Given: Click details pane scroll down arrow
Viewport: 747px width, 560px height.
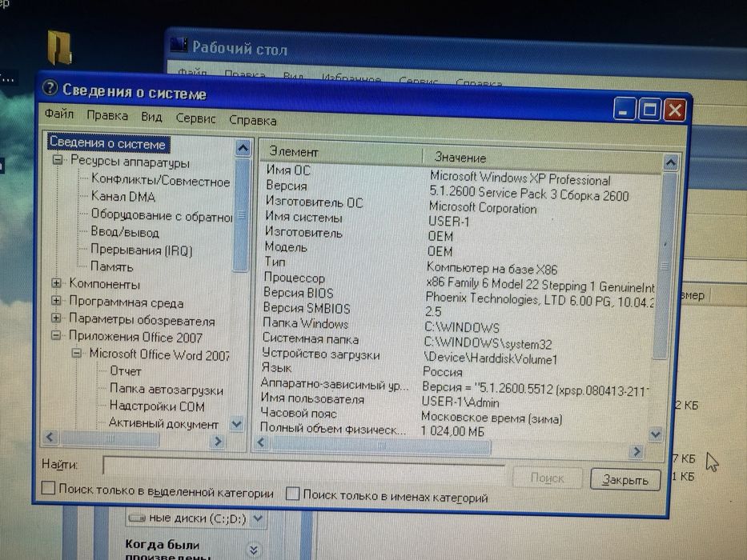Looking at the screenshot, I should 656,434.
